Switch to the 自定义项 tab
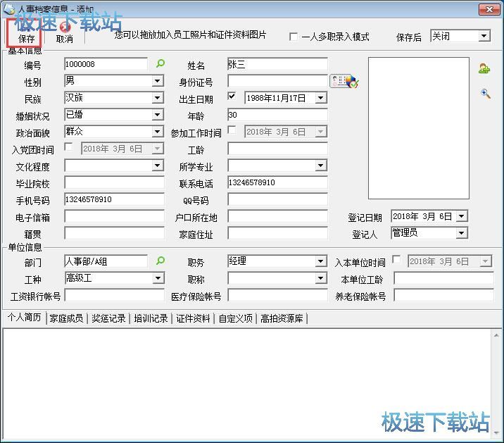The width and height of the screenshot is (504, 443). click(x=236, y=318)
